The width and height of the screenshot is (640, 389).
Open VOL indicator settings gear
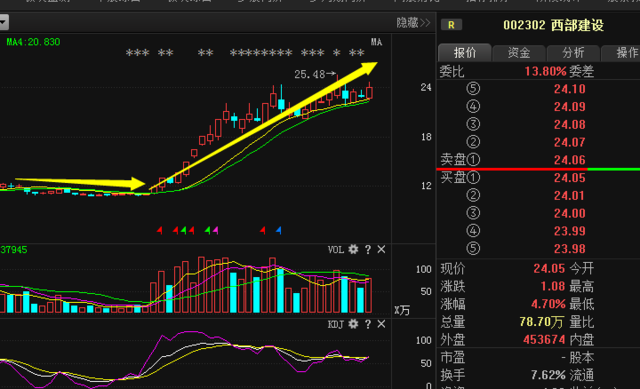[x=353, y=249]
